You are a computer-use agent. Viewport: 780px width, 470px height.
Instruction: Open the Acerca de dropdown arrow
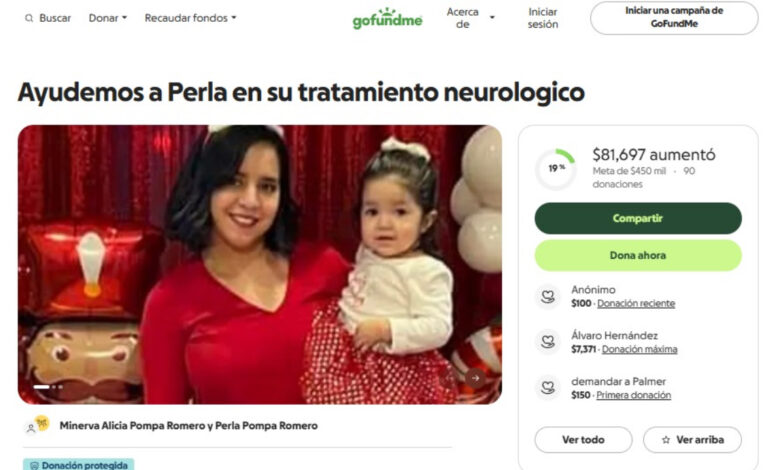[492, 18]
